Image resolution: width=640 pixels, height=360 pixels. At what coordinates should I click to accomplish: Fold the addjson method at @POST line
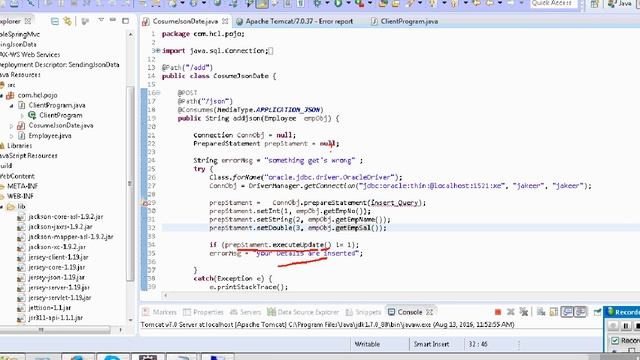pos(158,93)
